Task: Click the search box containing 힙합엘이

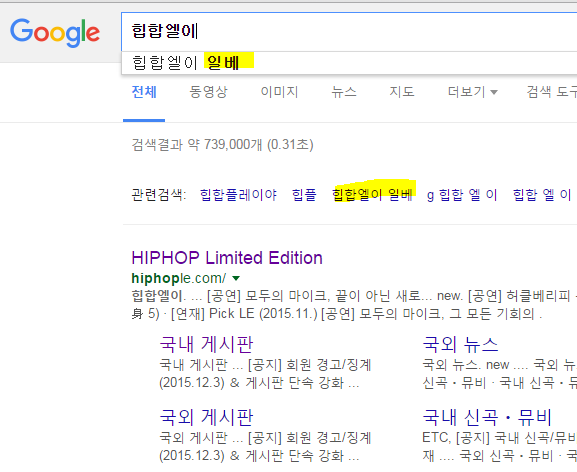Action: pyautogui.click(x=349, y=32)
